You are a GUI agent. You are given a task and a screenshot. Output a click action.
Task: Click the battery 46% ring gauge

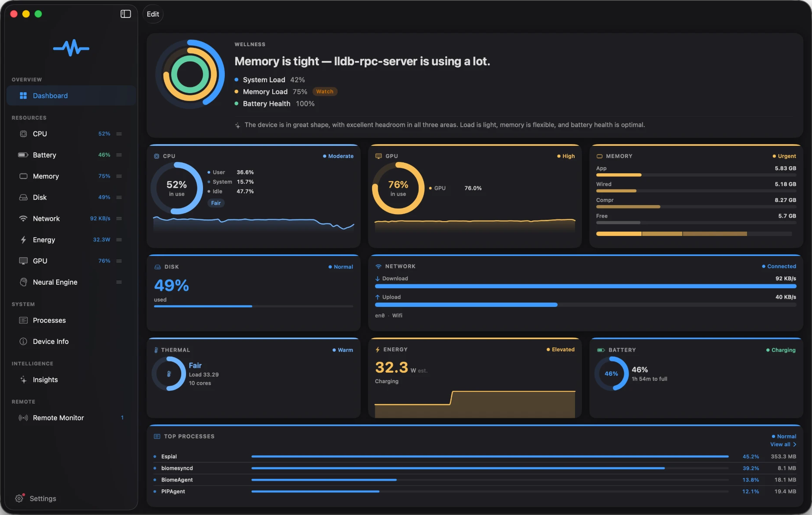click(611, 373)
